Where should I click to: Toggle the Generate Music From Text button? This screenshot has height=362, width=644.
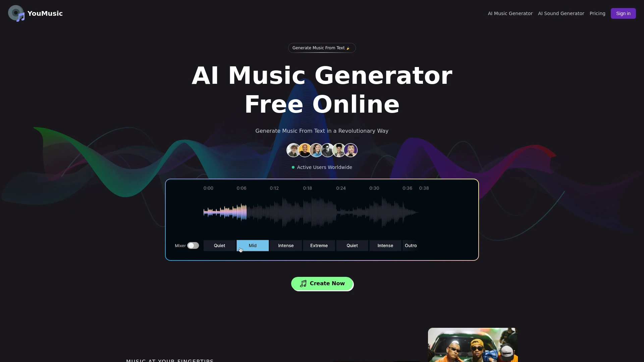point(322,48)
